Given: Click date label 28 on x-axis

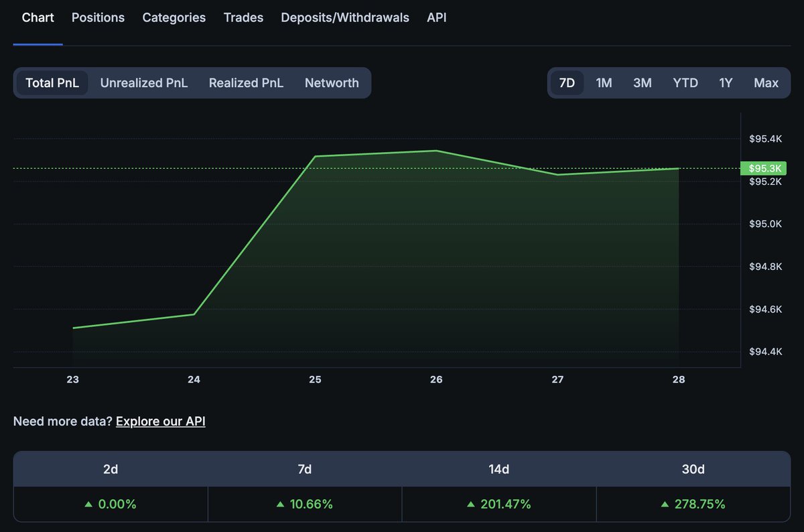Looking at the screenshot, I should pyautogui.click(x=679, y=380).
